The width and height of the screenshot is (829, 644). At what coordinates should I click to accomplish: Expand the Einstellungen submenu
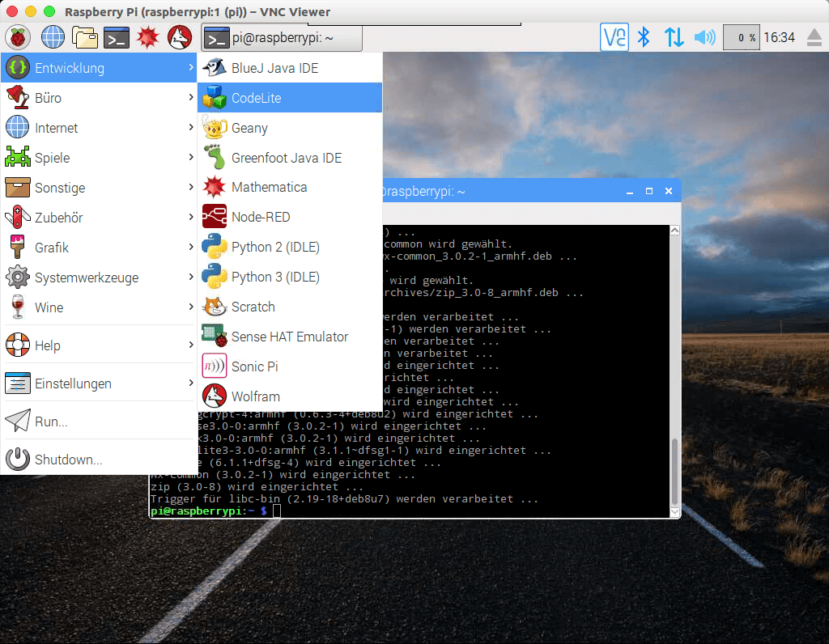pyautogui.click(x=99, y=383)
